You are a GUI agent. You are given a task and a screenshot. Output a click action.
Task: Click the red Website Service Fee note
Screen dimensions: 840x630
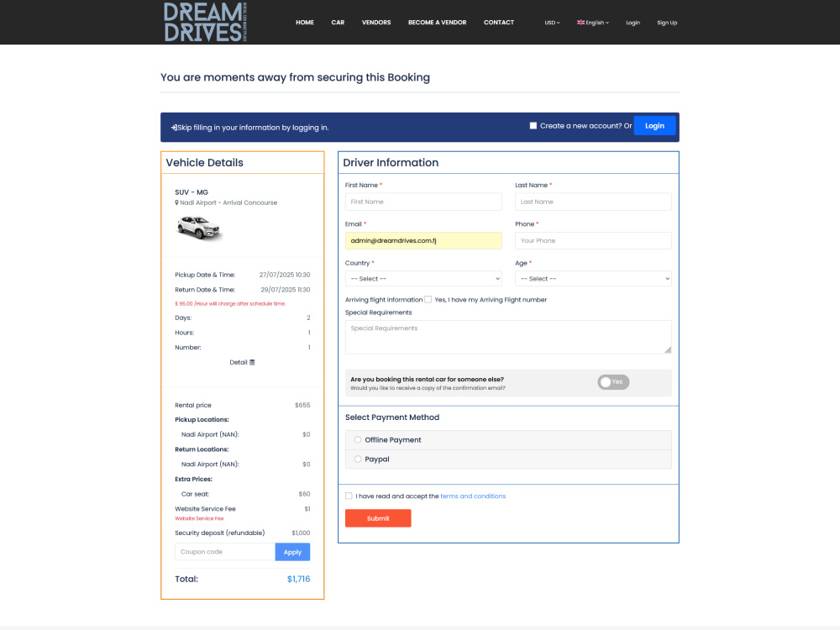coord(199,518)
